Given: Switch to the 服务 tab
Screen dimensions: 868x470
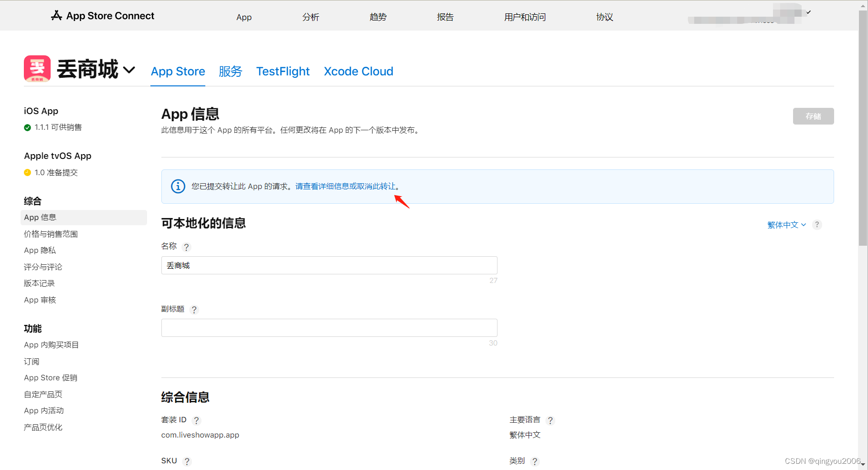Looking at the screenshot, I should 231,72.
